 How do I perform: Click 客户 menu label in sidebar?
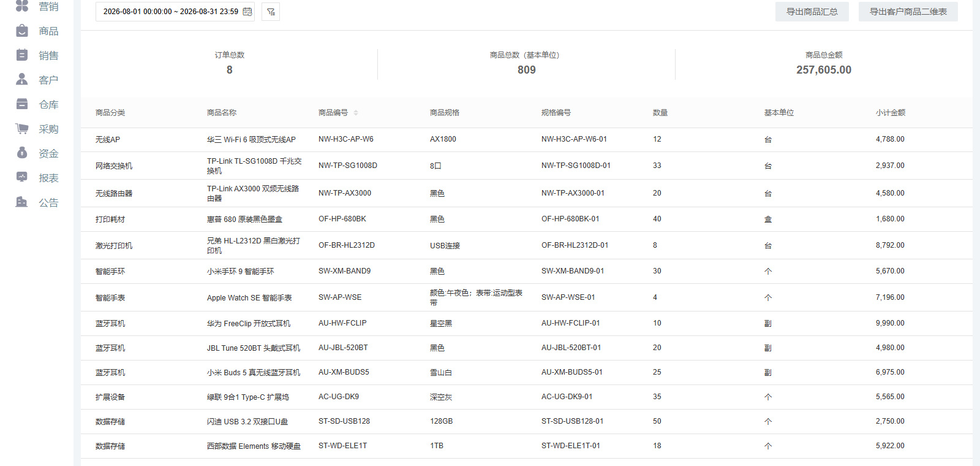(x=48, y=80)
